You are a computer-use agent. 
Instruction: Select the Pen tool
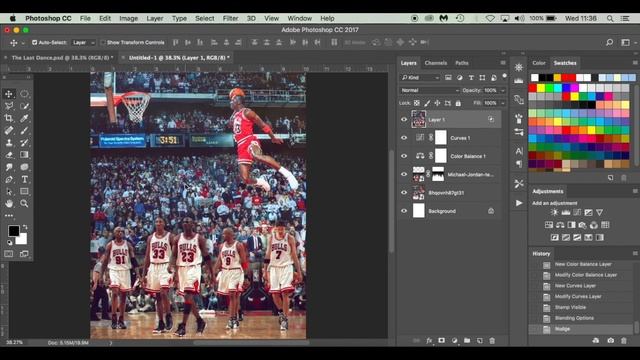pos(9,180)
